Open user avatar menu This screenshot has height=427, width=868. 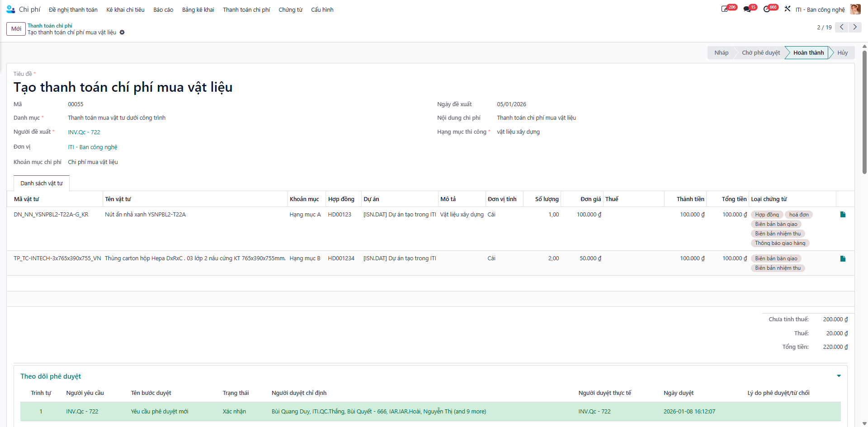pos(855,9)
